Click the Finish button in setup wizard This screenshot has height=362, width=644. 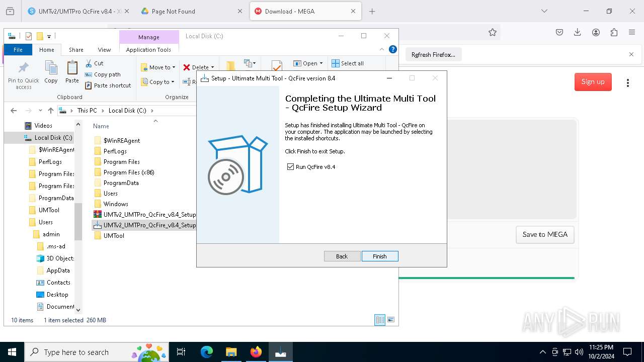pos(380,256)
